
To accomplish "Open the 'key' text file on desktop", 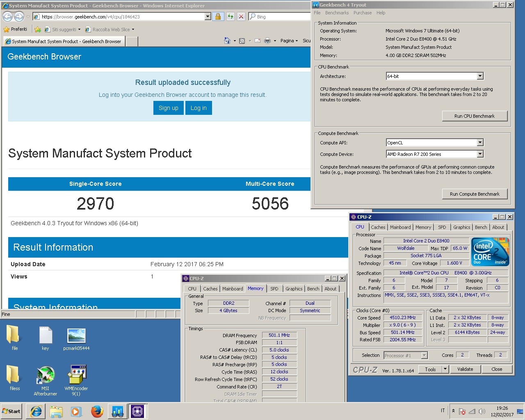I will coord(45,338).
